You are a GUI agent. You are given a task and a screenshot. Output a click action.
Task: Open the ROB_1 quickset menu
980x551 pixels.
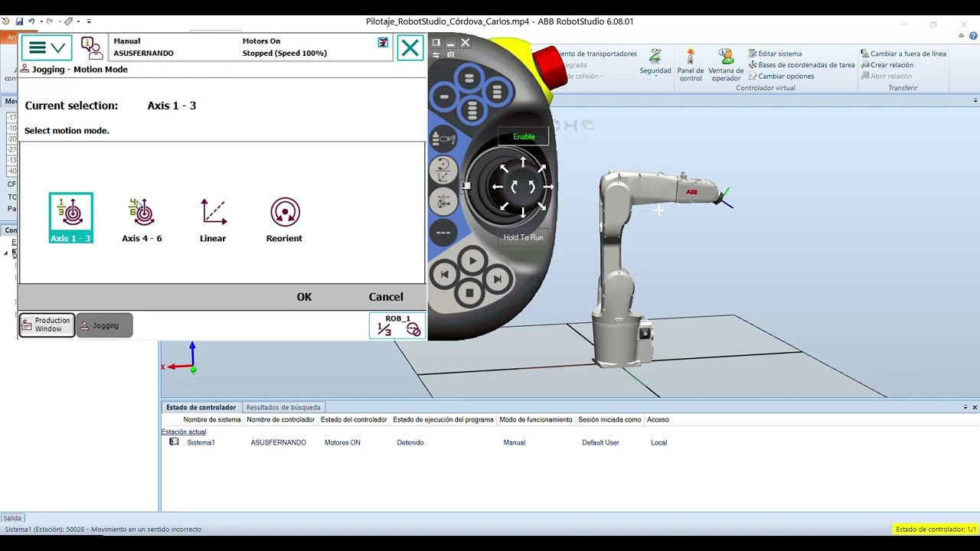click(397, 325)
